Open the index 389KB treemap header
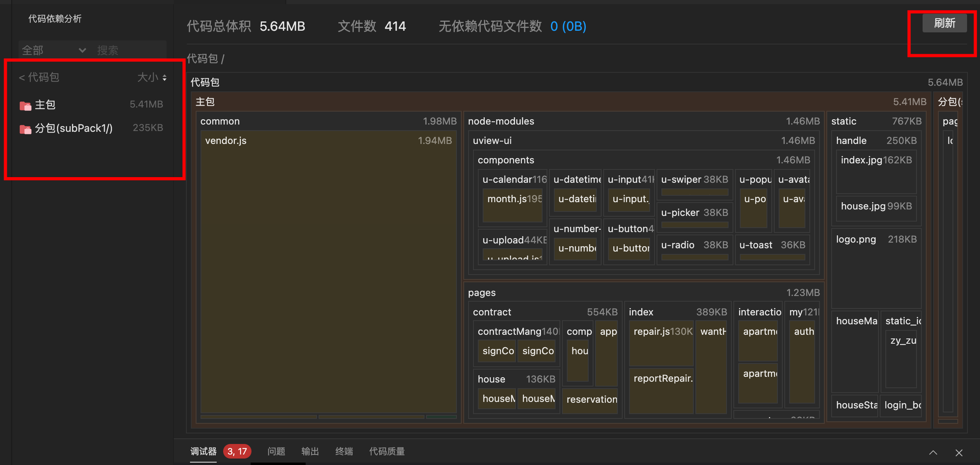980x465 pixels. (x=678, y=312)
